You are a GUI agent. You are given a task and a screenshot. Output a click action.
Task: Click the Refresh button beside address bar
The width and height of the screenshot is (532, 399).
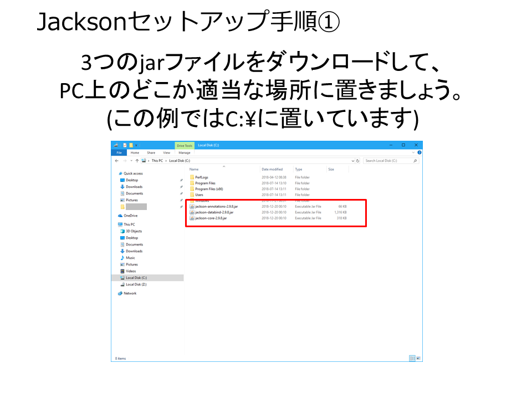[357, 161]
